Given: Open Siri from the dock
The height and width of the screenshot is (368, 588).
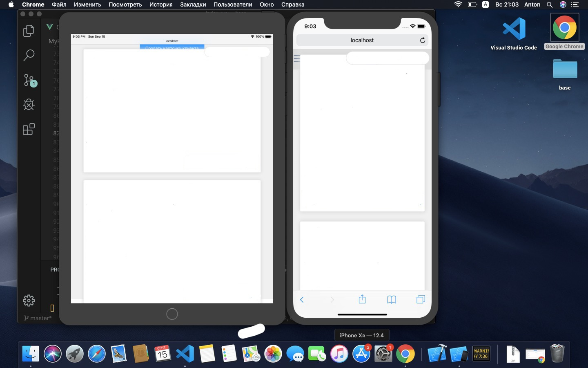Looking at the screenshot, I should pyautogui.click(x=53, y=354).
